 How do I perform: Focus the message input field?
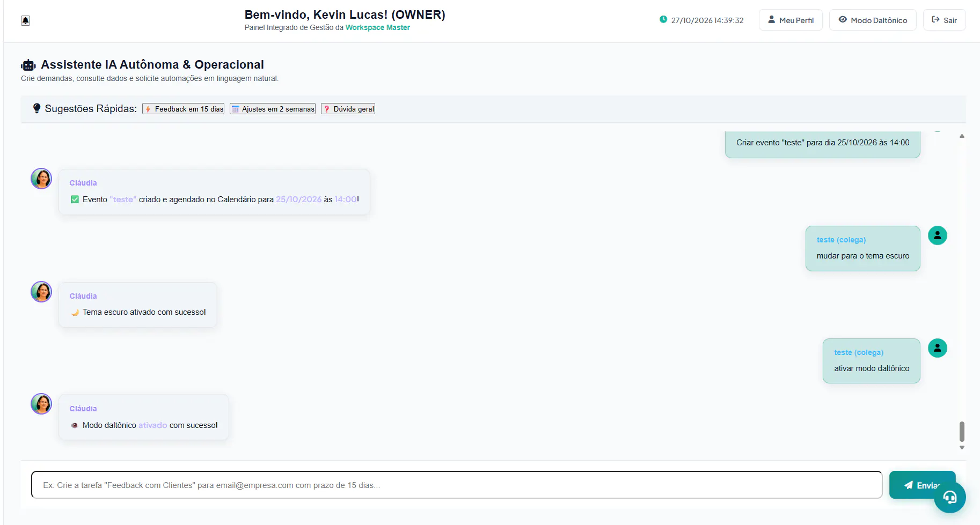[457, 485]
